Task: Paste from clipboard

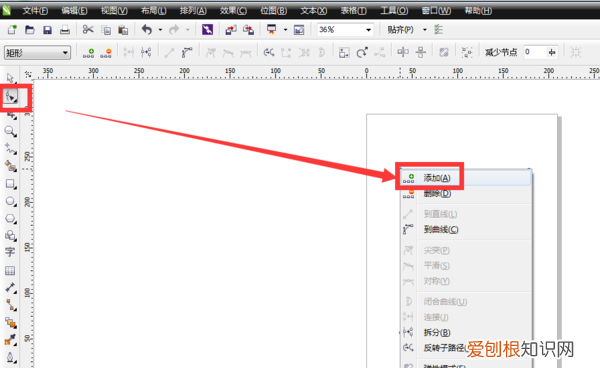Action: (x=123, y=29)
